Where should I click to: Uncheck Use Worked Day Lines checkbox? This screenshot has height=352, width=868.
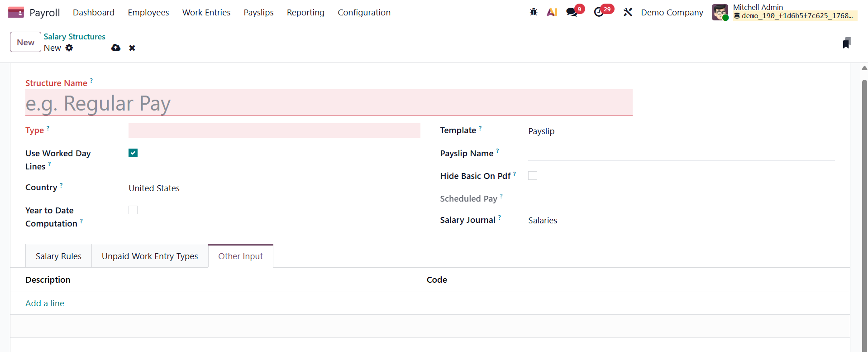pos(133,153)
